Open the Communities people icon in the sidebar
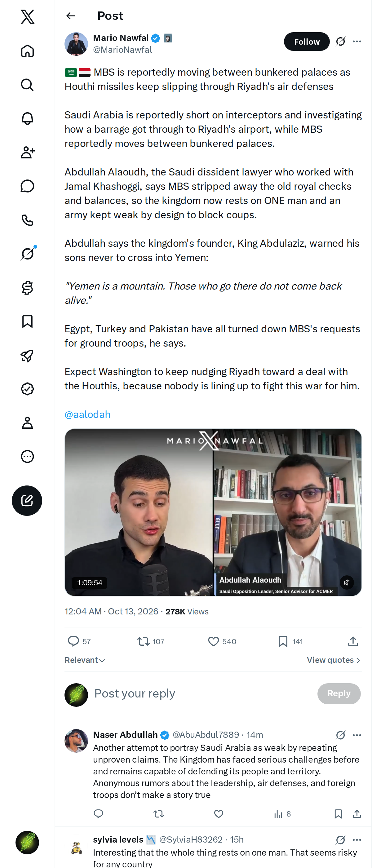The height and width of the screenshot is (868, 372). [27, 152]
